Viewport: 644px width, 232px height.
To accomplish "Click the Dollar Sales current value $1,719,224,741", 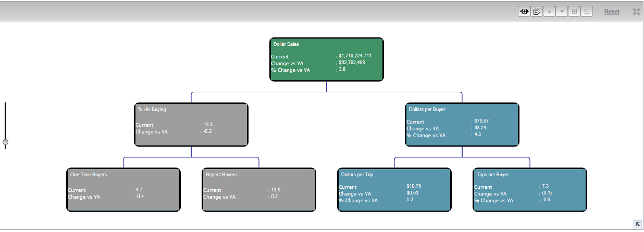I will click(x=355, y=56).
